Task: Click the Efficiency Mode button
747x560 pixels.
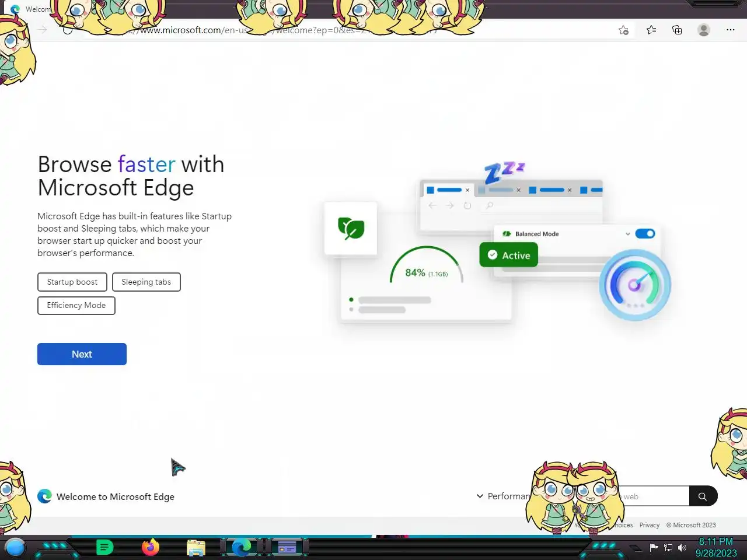Action: [x=76, y=305]
